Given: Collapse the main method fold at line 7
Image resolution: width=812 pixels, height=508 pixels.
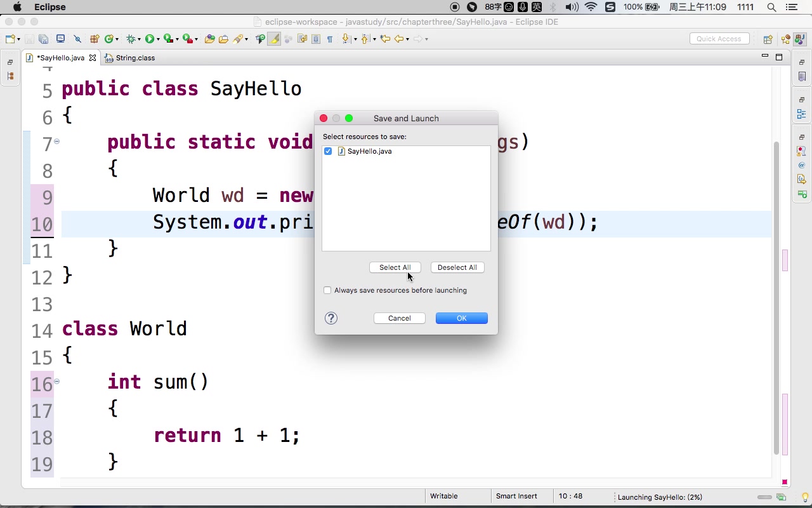Looking at the screenshot, I should point(56,141).
